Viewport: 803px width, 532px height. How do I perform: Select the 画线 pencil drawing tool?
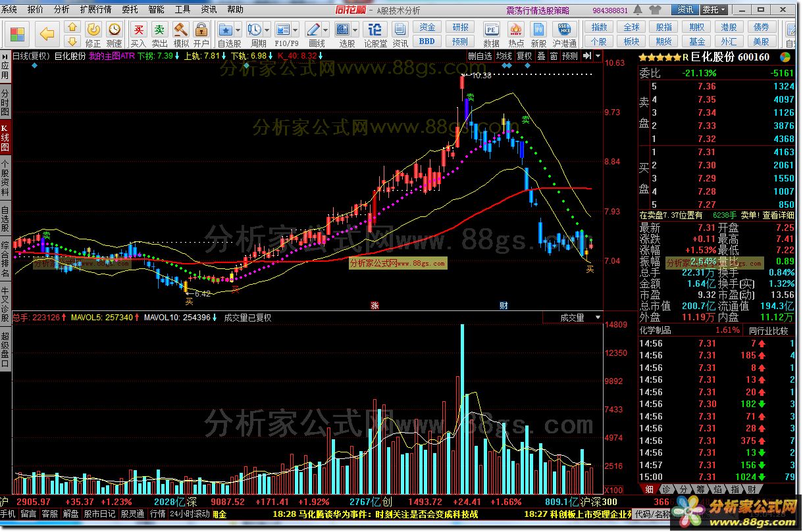tap(313, 29)
